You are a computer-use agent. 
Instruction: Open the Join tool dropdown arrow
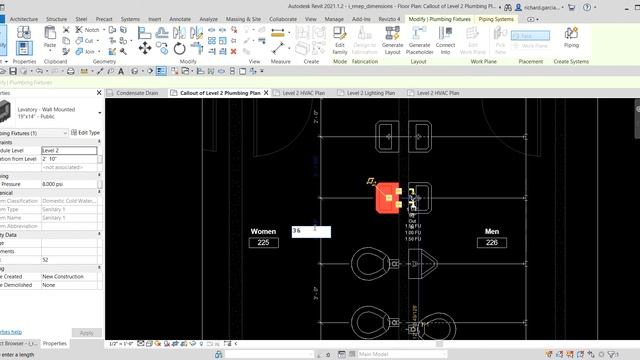click(99, 52)
